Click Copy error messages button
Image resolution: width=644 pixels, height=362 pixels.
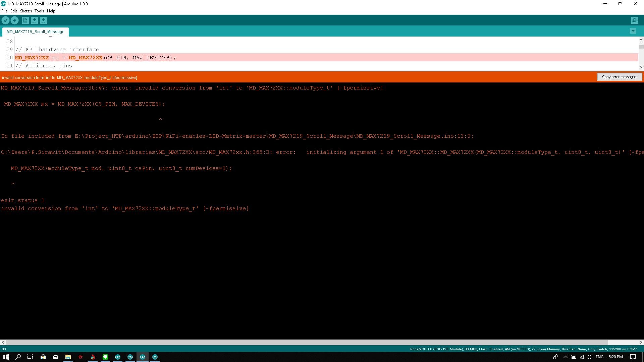point(619,77)
